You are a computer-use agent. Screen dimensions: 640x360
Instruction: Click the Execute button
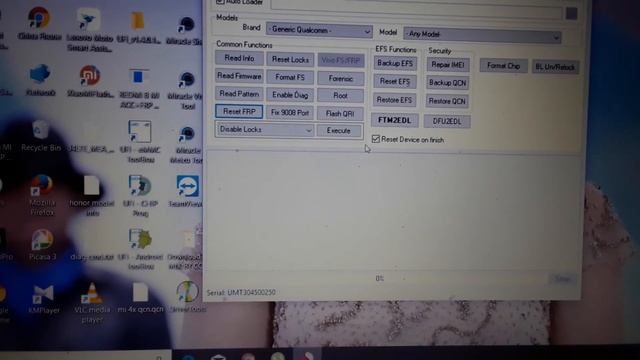click(339, 131)
